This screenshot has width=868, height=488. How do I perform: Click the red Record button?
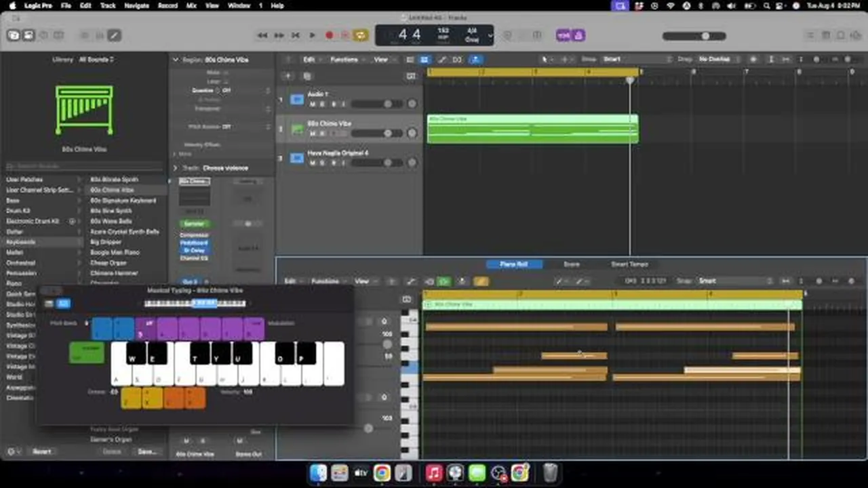click(329, 35)
